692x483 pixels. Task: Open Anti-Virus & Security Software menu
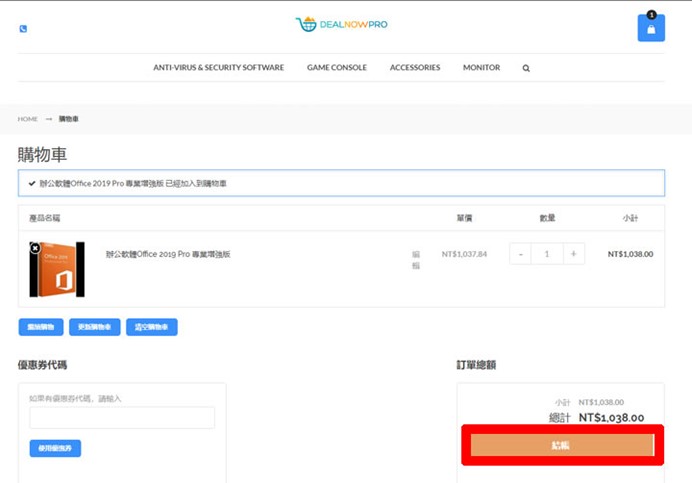(x=218, y=68)
